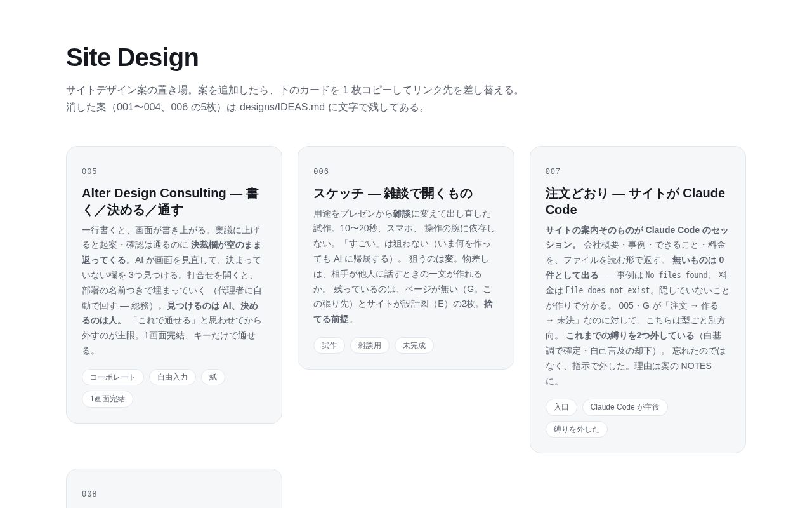Click the intro line mentioning designs/IDEAS.md
This screenshot has height=508, width=812.
pyautogui.click(x=247, y=107)
